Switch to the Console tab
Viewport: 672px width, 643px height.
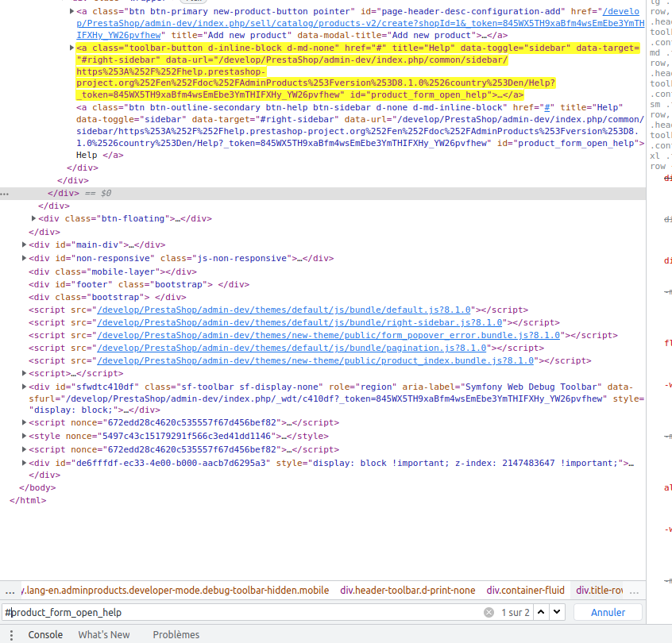click(45, 634)
